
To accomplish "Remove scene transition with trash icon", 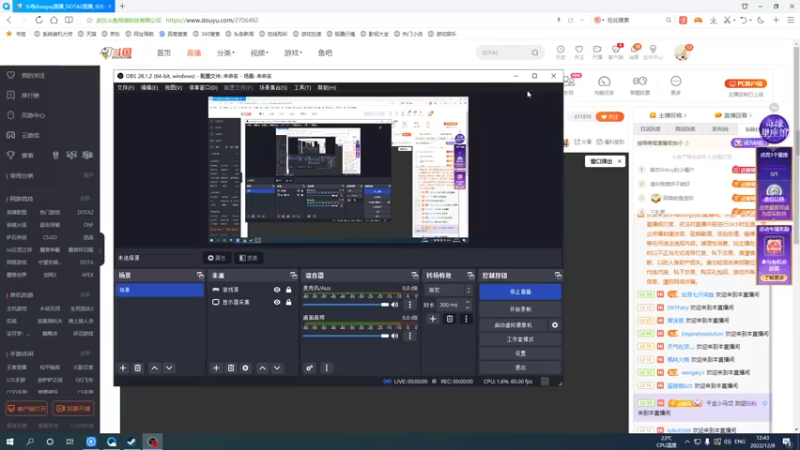I will pyautogui.click(x=449, y=319).
